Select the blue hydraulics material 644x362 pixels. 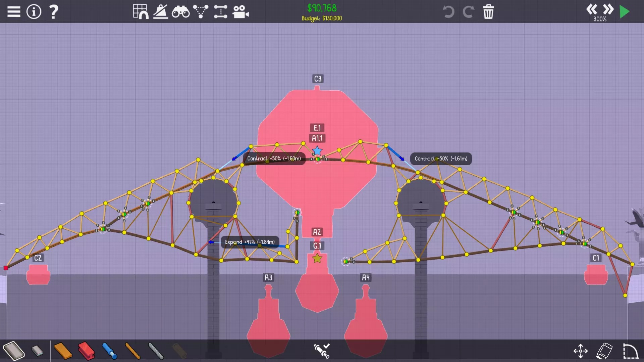[109, 351]
